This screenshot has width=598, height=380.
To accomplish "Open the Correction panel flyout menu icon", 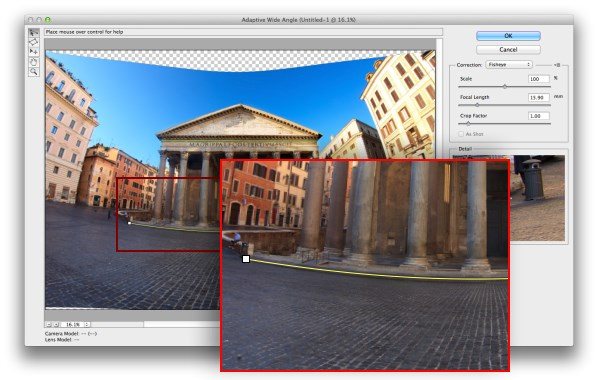I will click(x=557, y=65).
